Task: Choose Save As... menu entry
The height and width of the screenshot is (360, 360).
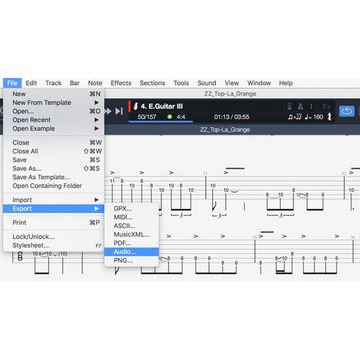Action: pos(54,169)
